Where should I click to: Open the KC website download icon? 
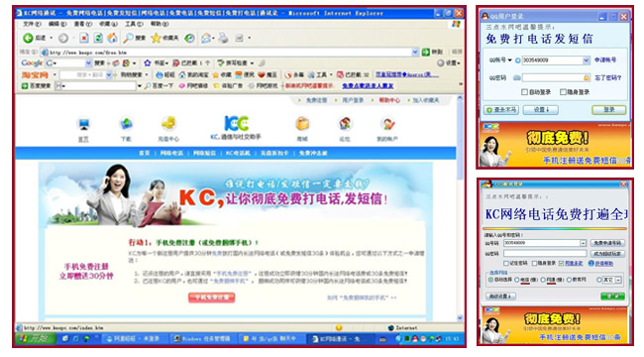point(126,123)
